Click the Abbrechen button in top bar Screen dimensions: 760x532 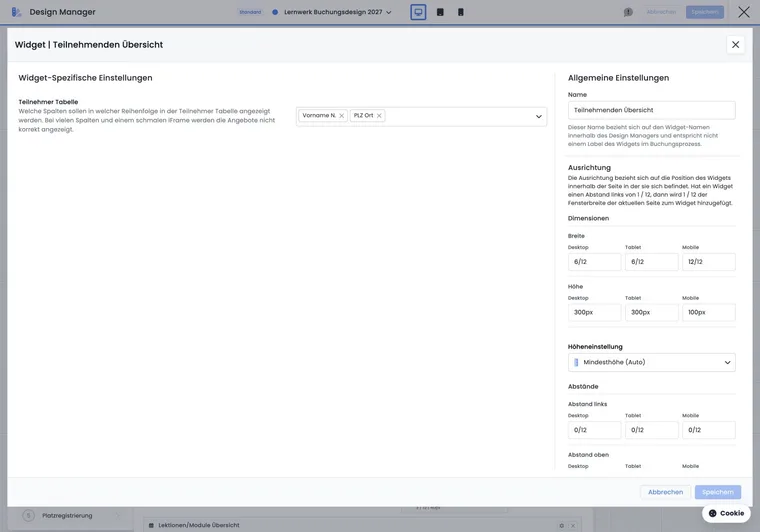[661, 12]
